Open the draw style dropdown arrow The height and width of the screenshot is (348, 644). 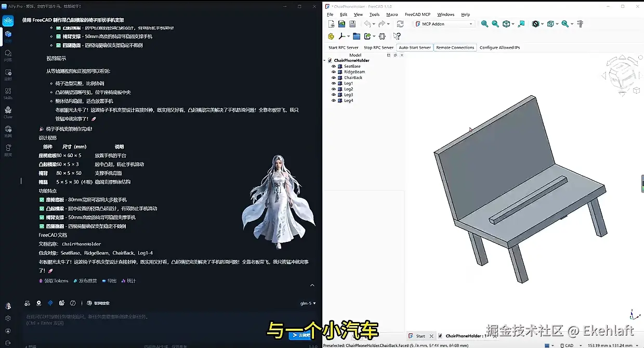click(x=542, y=24)
